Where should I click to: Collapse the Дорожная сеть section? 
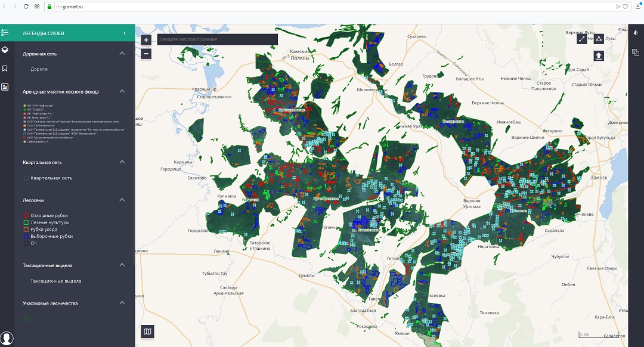(122, 54)
